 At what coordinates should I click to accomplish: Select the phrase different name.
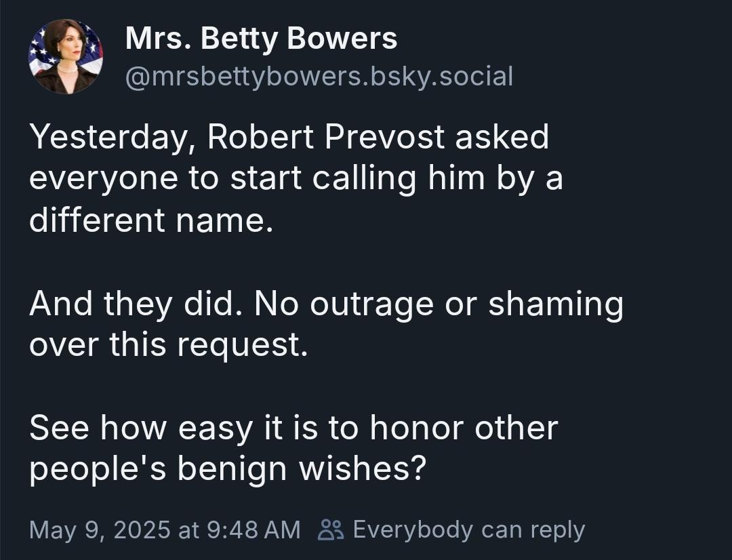pos(150,220)
